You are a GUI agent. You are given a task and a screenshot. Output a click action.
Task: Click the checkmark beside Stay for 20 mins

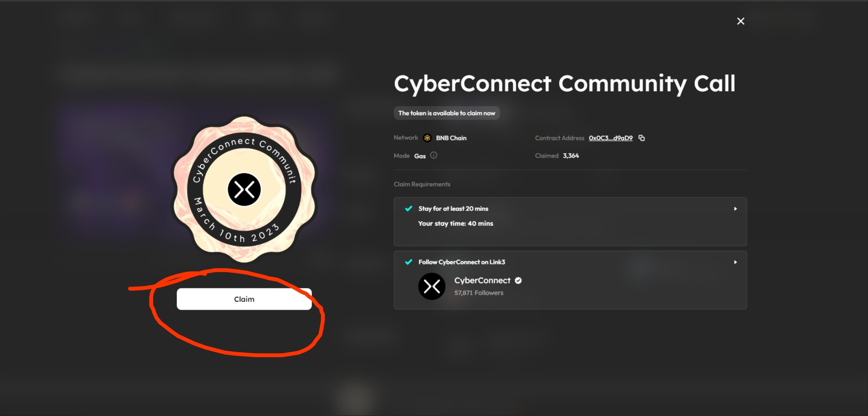click(409, 209)
